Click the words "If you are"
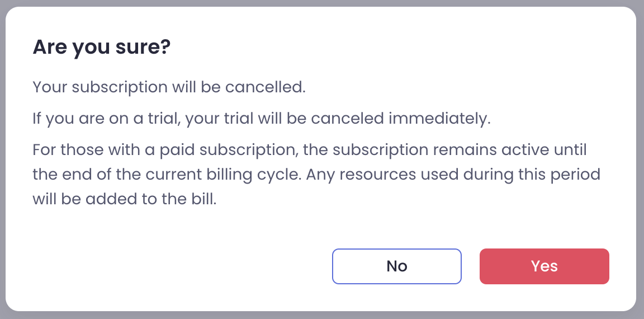 61,119
